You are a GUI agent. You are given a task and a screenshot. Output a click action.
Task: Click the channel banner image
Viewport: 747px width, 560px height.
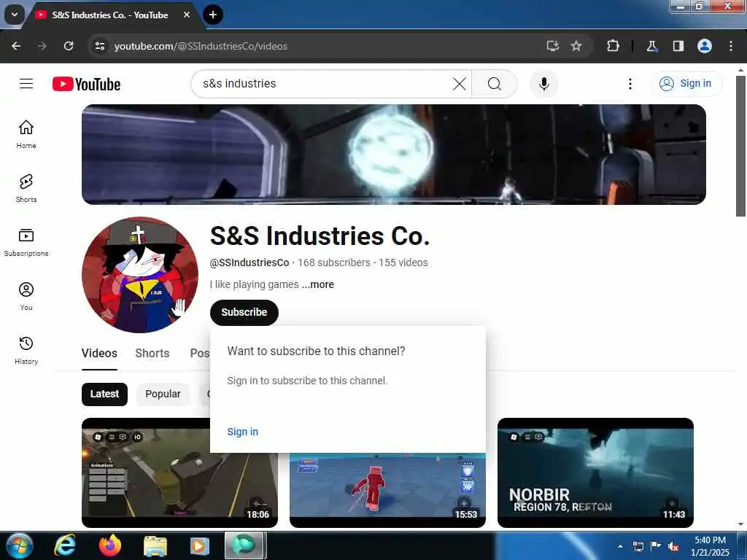(393, 155)
